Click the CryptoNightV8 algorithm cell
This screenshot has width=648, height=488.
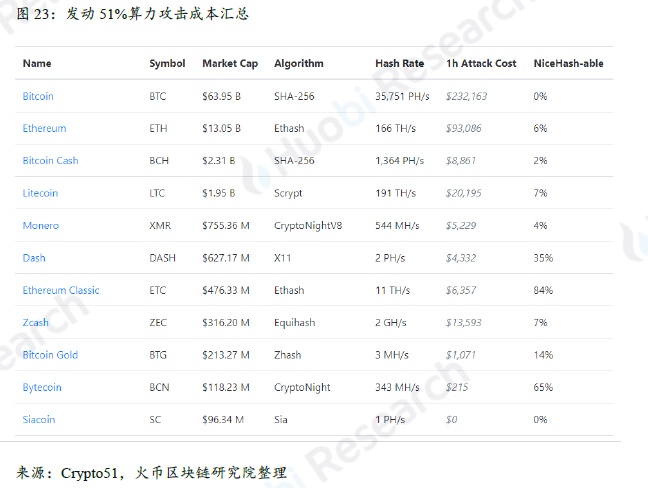[308, 226]
